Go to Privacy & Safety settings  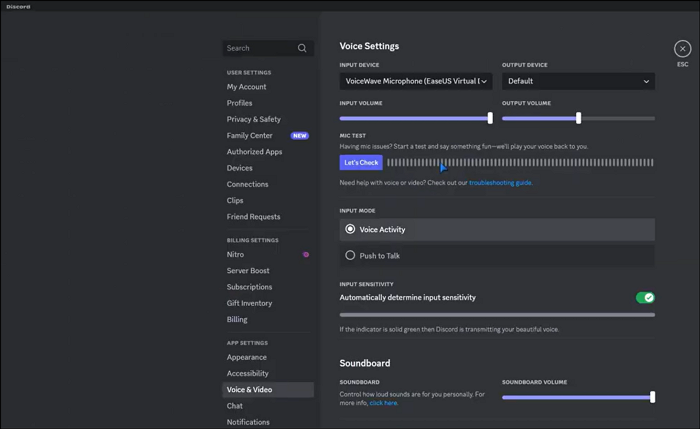[x=253, y=119]
